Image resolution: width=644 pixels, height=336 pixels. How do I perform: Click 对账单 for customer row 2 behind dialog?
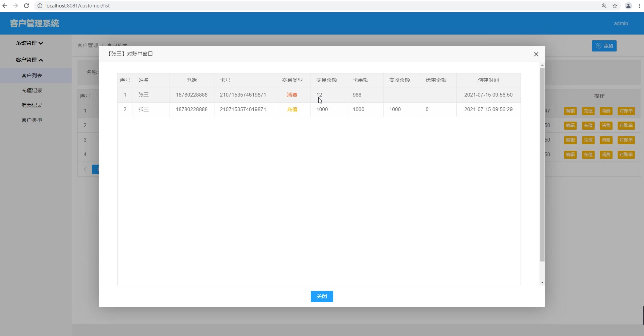(x=626, y=125)
